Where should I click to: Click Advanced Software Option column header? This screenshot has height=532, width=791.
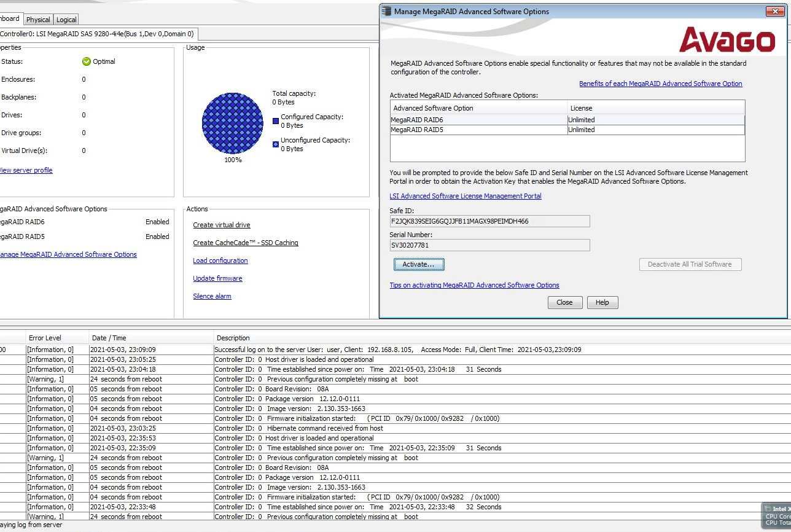pyautogui.click(x=478, y=108)
